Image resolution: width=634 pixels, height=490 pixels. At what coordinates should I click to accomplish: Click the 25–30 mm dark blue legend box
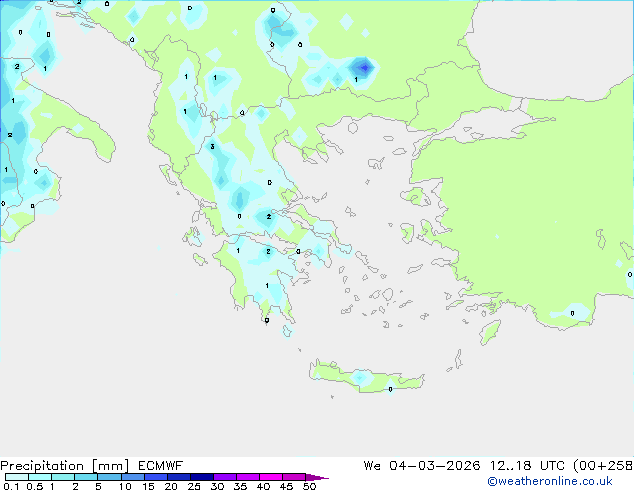(x=202, y=477)
